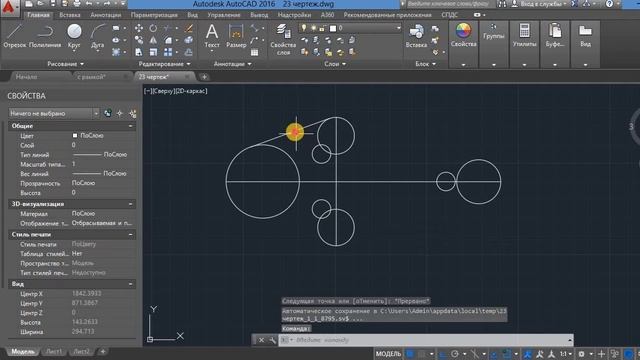Open 'Ничего не выбрано' selection dropdown
The width and height of the screenshot is (640, 360).
[53, 113]
